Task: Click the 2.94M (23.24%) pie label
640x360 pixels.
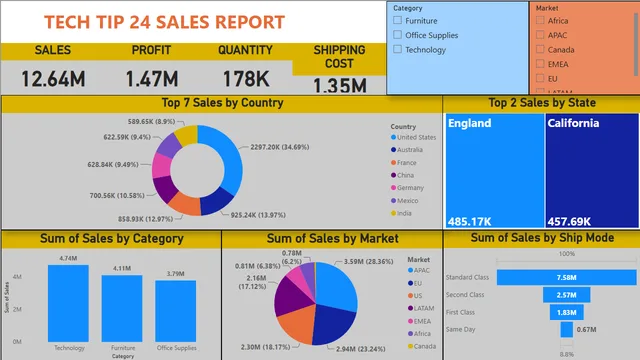Action: (361, 349)
